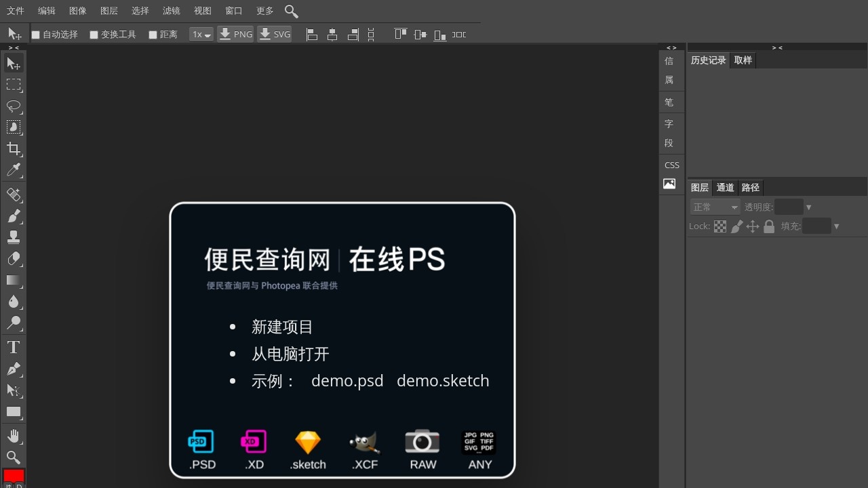
Task: Select the Pen tool
Action: (x=14, y=369)
